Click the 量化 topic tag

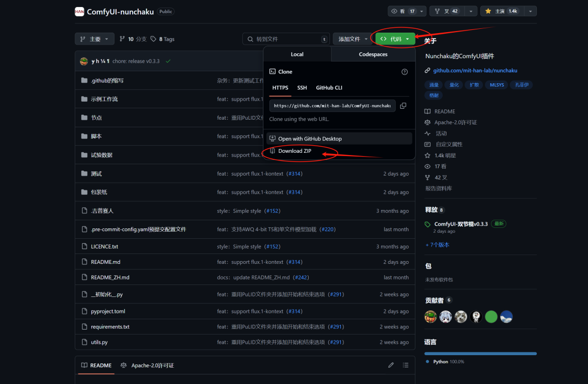coord(454,85)
